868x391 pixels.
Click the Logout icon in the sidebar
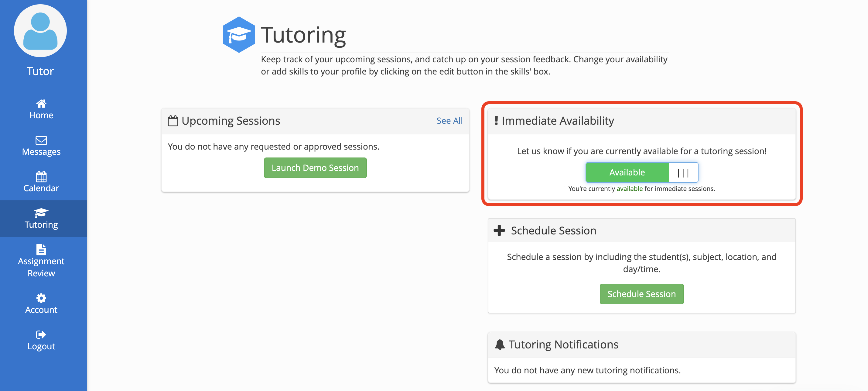pyautogui.click(x=41, y=334)
